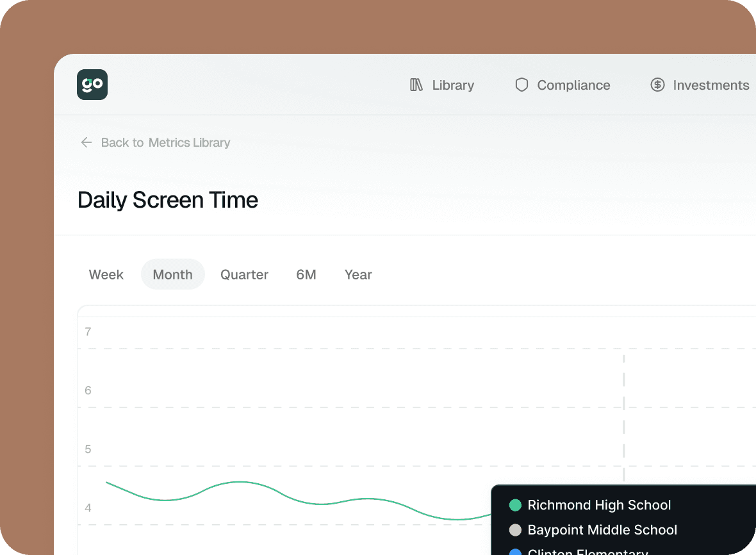
Task: Select Richmond High School legend label
Action: coord(599,505)
